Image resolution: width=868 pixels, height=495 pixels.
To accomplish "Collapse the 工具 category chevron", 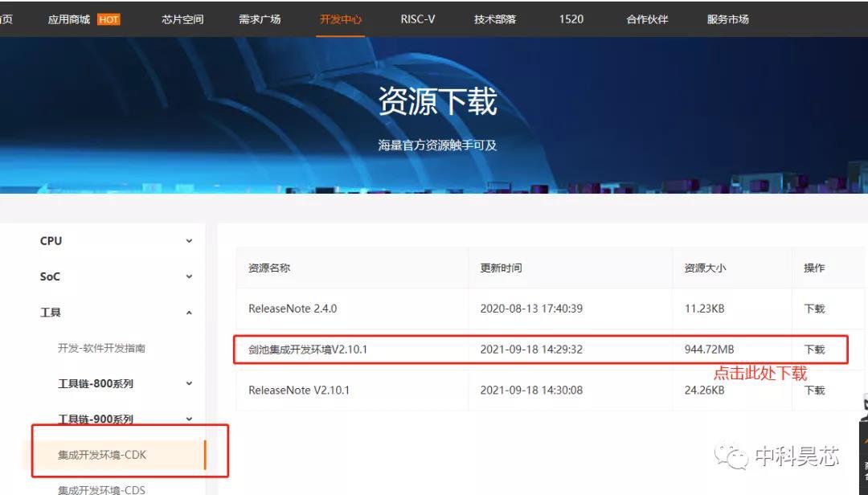I will (x=189, y=313).
